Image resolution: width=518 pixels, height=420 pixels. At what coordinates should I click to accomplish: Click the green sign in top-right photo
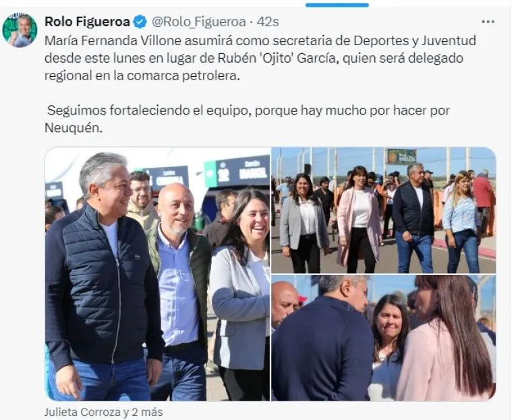402,156
